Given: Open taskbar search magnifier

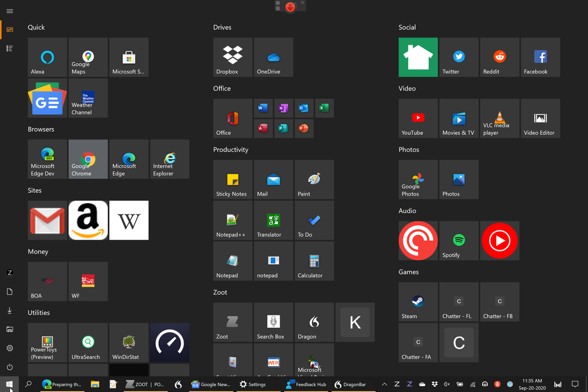Looking at the screenshot, I should click(x=28, y=384).
